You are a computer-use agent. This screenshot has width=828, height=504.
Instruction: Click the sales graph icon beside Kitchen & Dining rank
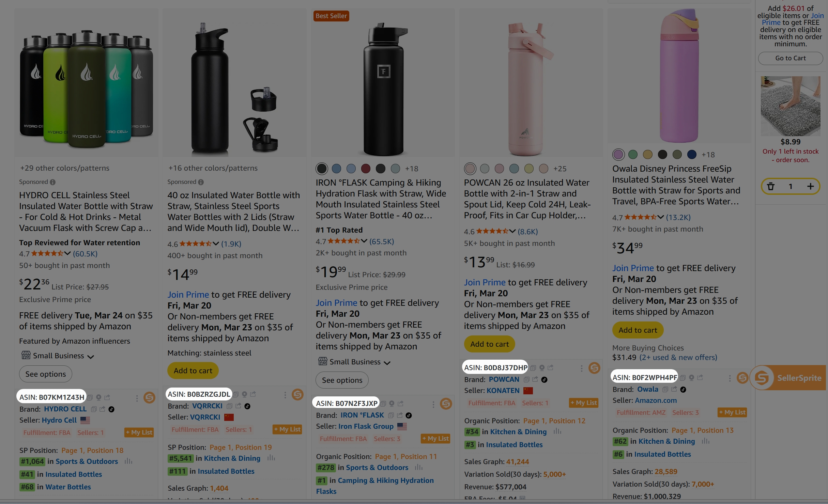pos(557,431)
